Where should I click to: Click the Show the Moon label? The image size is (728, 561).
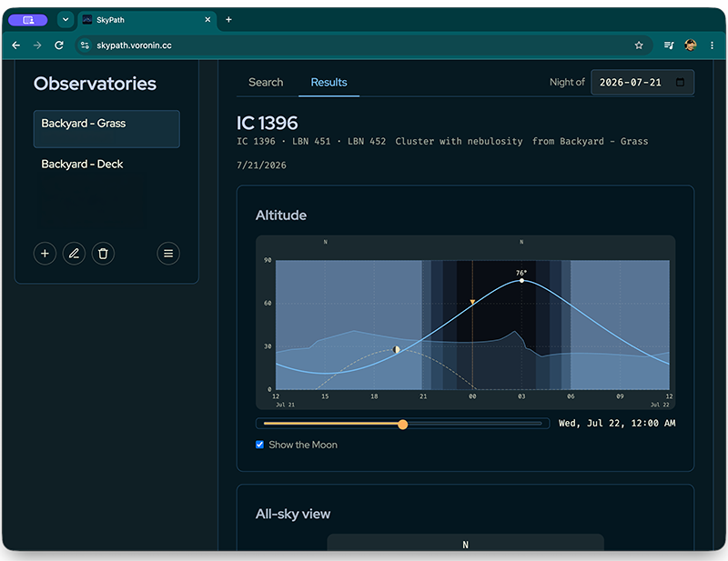[303, 445]
